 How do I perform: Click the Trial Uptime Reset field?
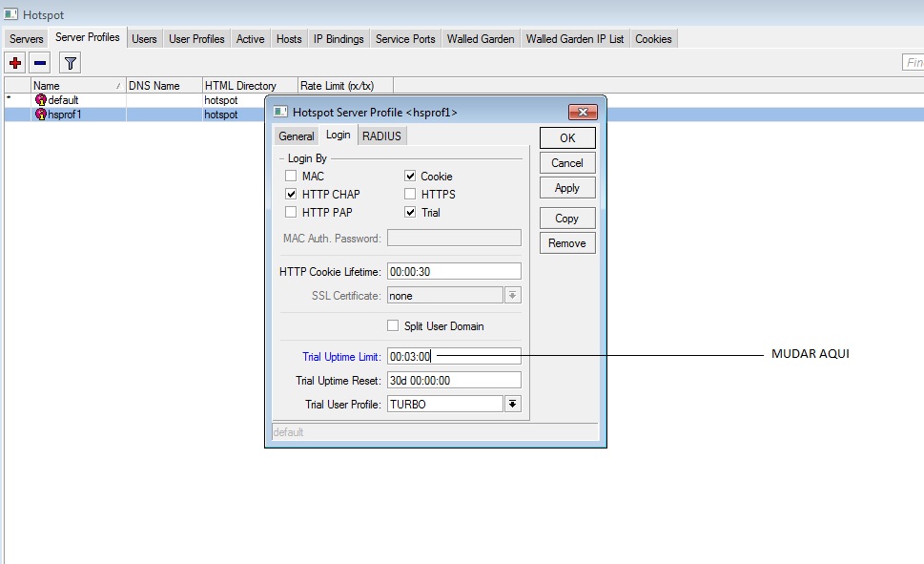coord(454,380)
